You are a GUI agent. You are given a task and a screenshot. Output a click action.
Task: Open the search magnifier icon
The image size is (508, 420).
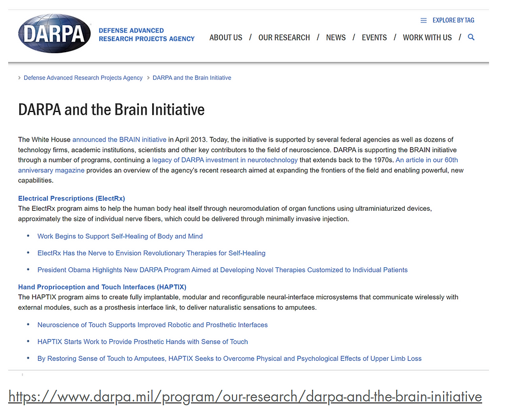(471, 37)
